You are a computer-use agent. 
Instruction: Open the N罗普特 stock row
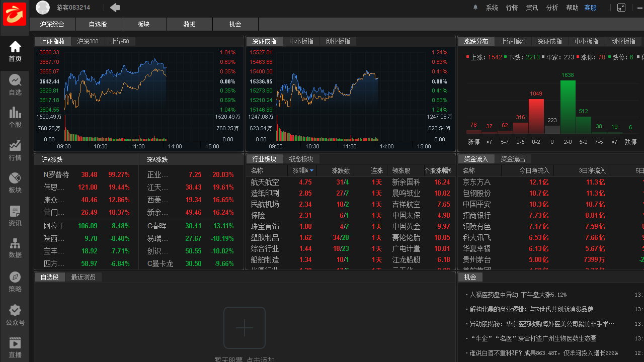[x=87, y=174]
